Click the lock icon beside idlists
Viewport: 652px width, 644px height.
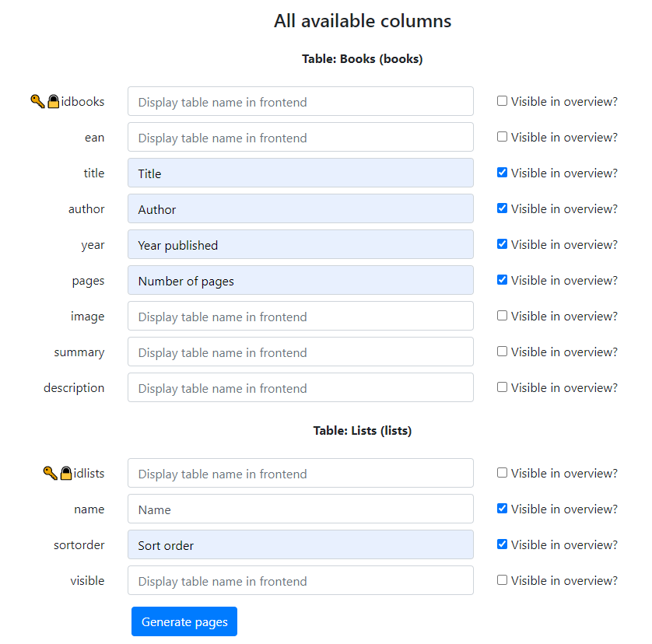click(66, 473)
